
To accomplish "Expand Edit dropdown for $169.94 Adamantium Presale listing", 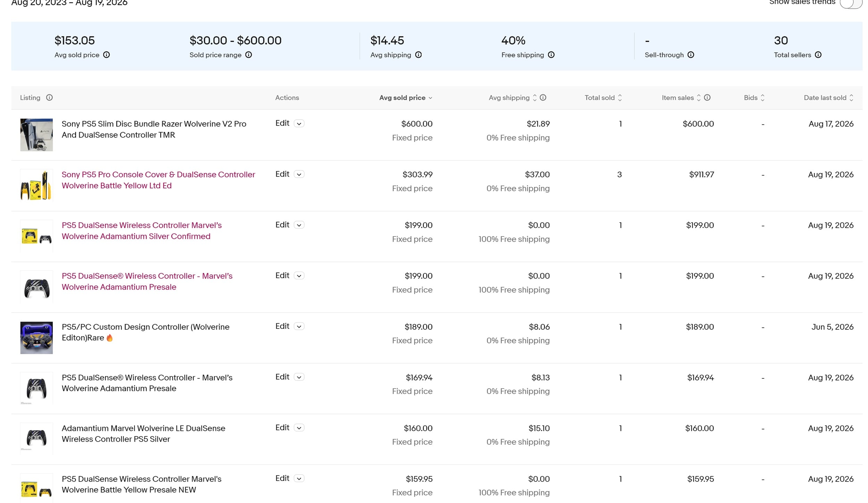I will pos(299,377).
